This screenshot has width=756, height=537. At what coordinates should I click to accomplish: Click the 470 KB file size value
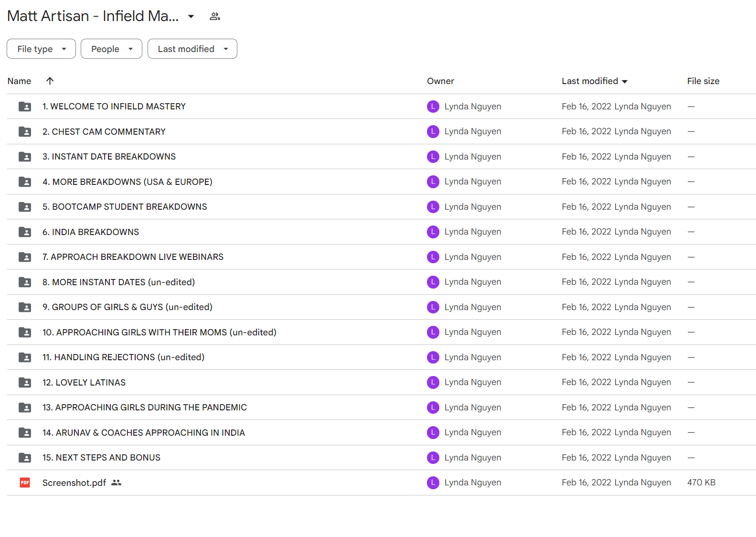(x=701, y=483)
